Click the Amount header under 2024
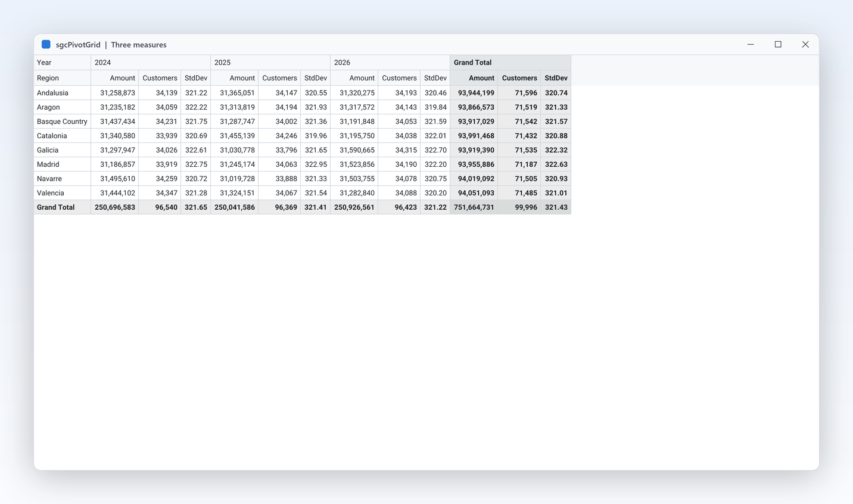 click(115, 78)
